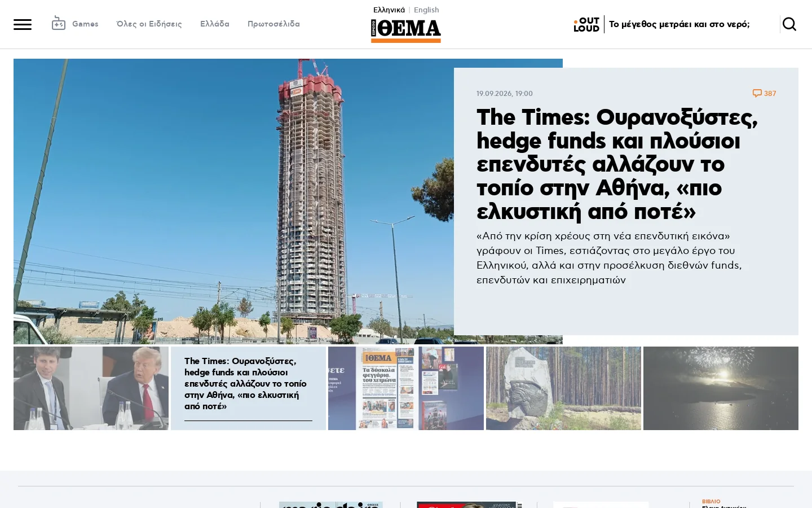Click the ΒΙΒΛΙΟ category label

[x=711, y=501]
